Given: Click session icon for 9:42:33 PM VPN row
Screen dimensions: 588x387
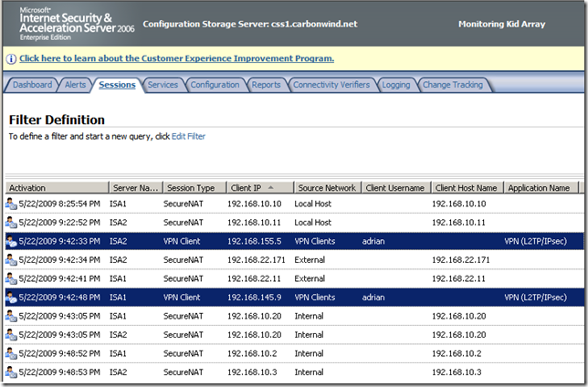Looking at the screenshot, I should coord(11,242).
